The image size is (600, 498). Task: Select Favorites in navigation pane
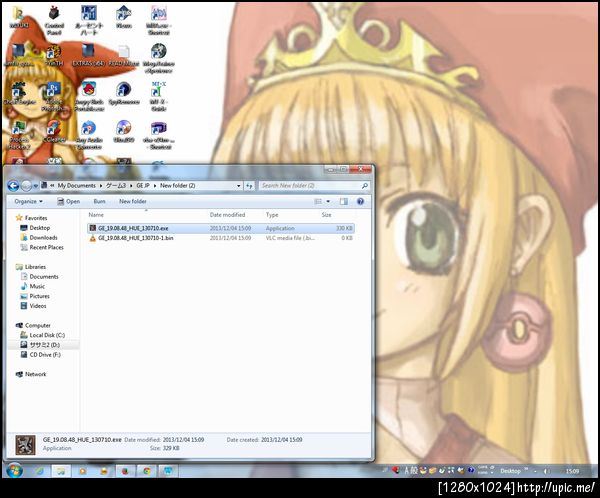[x=31, y=218]
